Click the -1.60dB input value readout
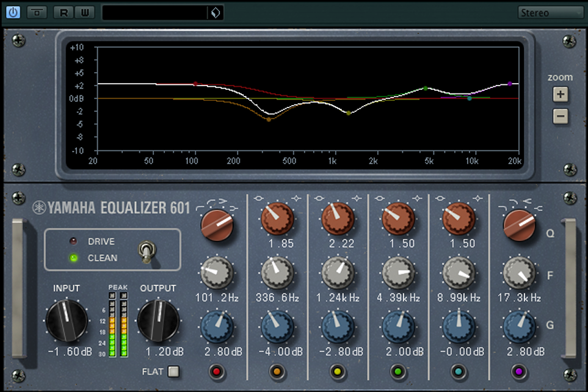Viewport: 588px width, 392px height. (x=70, y=352)
